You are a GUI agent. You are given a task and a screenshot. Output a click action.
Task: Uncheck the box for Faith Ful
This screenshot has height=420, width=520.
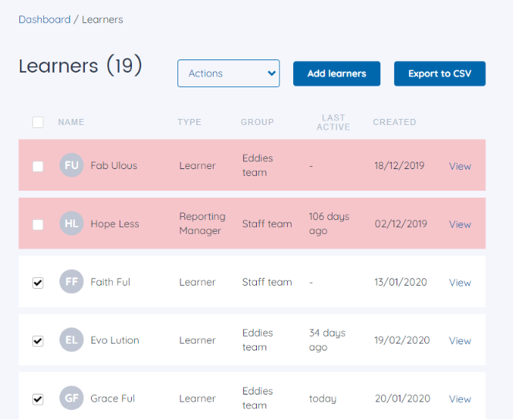[x=38, y=283]
